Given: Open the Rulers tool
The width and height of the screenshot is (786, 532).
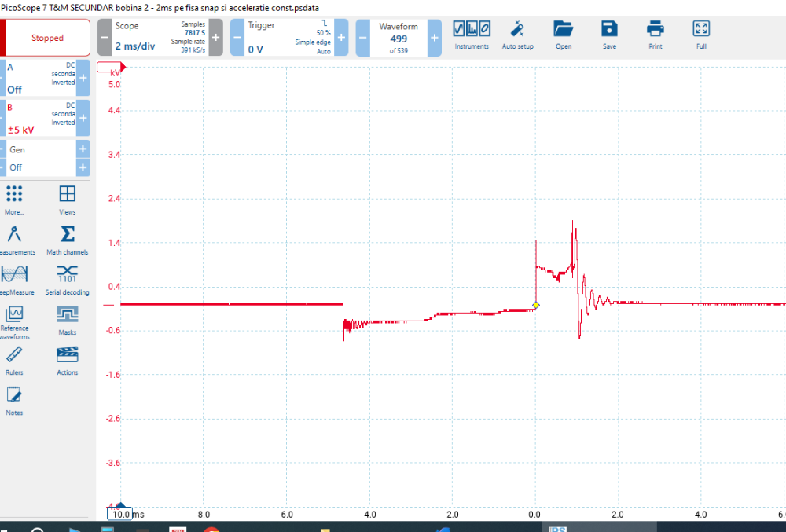Looking at the screenshot, I should click(14, 361).
